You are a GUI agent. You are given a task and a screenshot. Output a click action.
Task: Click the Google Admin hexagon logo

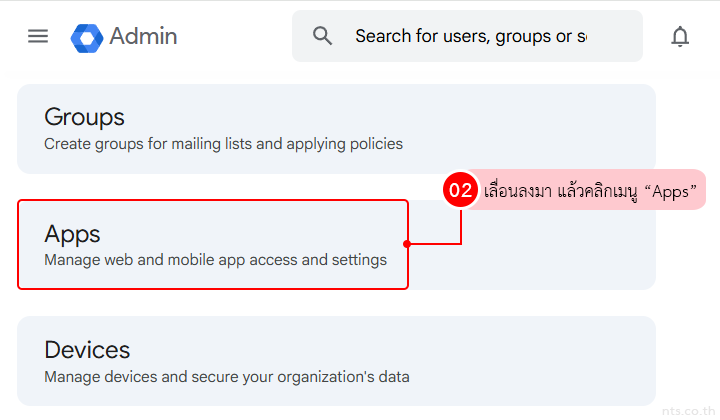tap(87, 37)
